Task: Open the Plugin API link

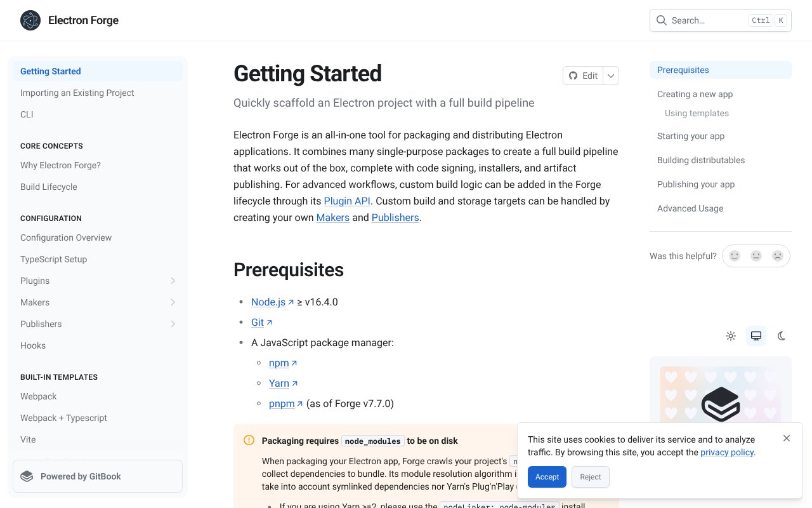Action: (347, 201)
